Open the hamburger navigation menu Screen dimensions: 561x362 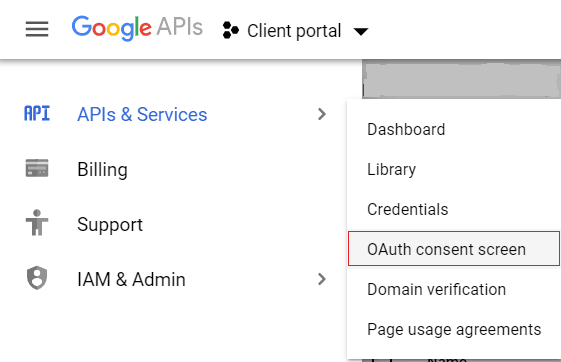tap(37, 29)
